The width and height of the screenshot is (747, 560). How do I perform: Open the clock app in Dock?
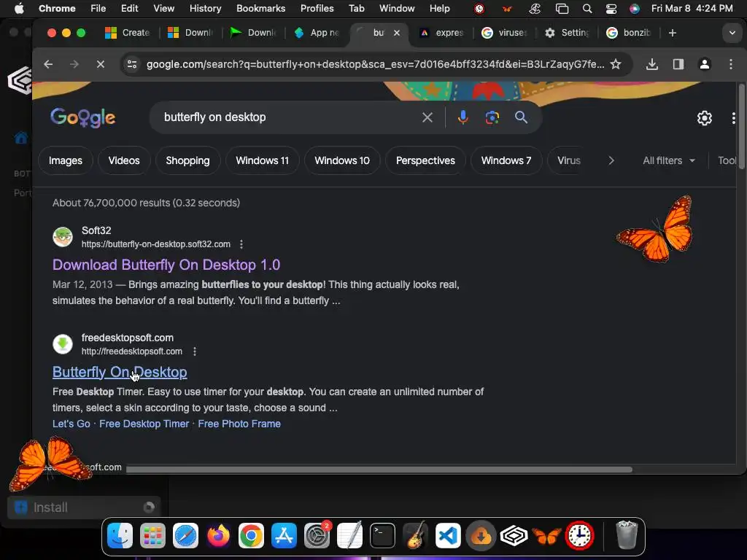pyautogui.click(x=579, y=536)
